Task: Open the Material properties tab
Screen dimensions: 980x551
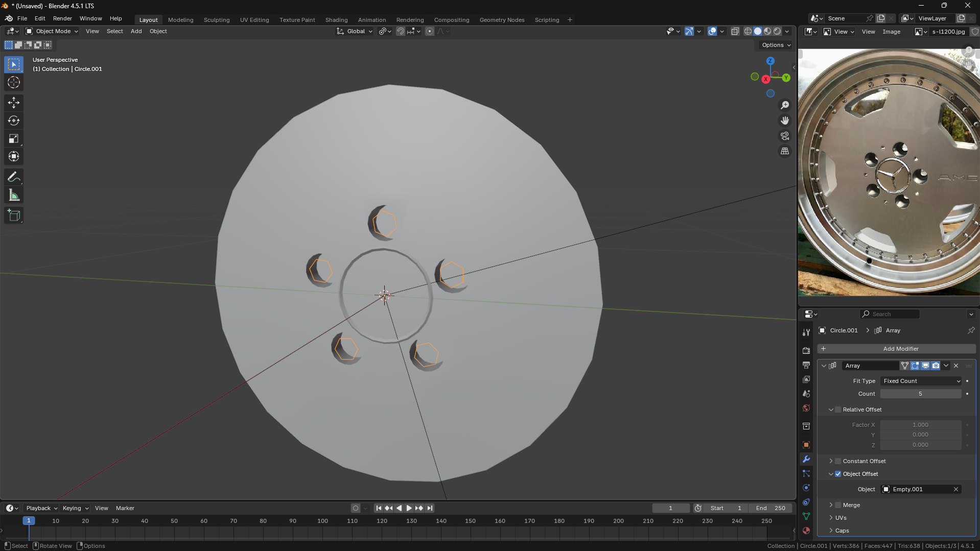Action: 806,531
